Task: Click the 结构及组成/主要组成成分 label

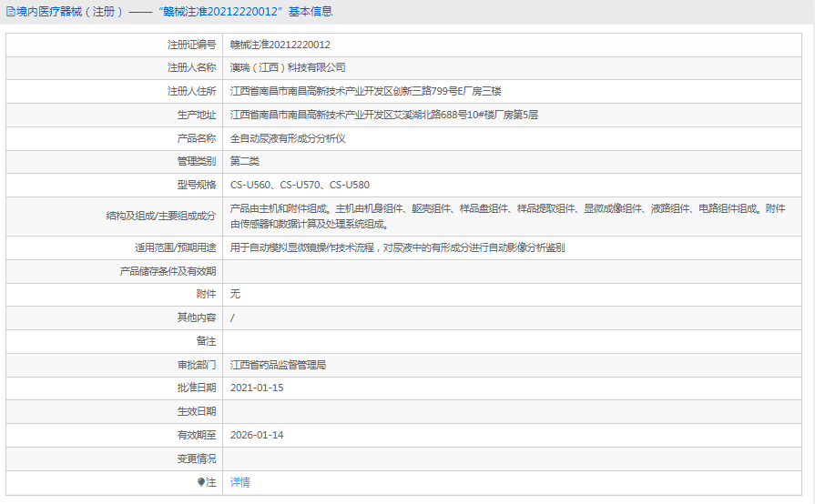Action: coord(161,217)
